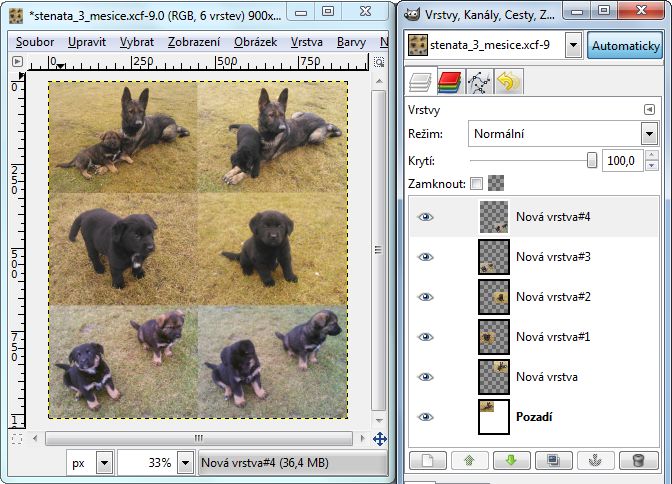Click the horizontal scrollbar of canvas
The height and width of the screenshot is (484, 672).
[x=198, y=439]
